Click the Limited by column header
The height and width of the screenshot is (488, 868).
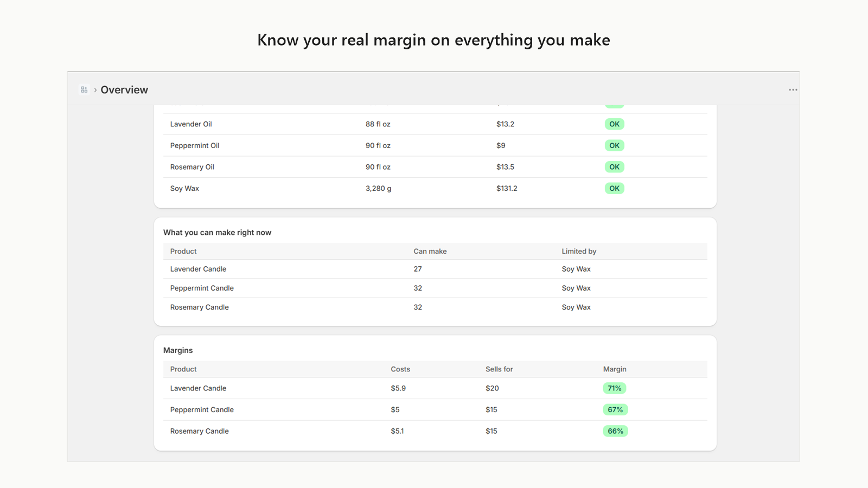[579, 251]
